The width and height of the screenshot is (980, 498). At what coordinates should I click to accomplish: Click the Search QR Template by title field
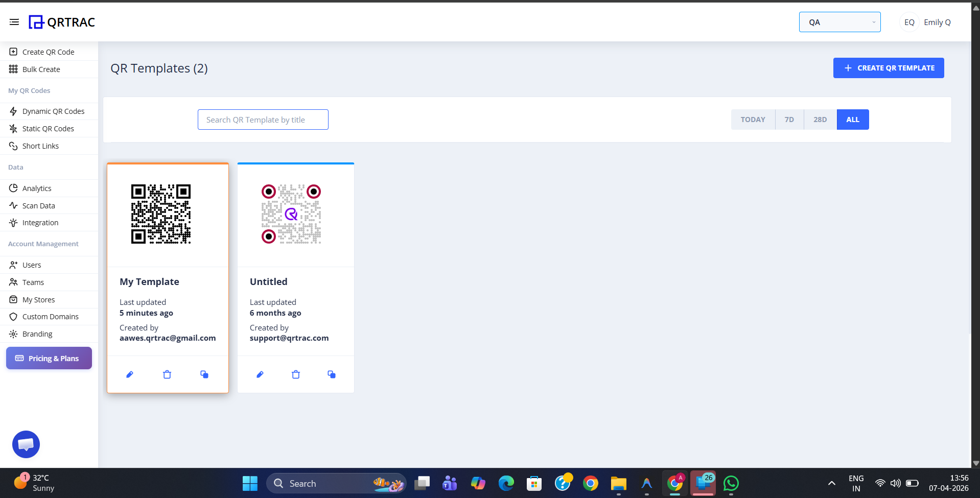point(263,120)
